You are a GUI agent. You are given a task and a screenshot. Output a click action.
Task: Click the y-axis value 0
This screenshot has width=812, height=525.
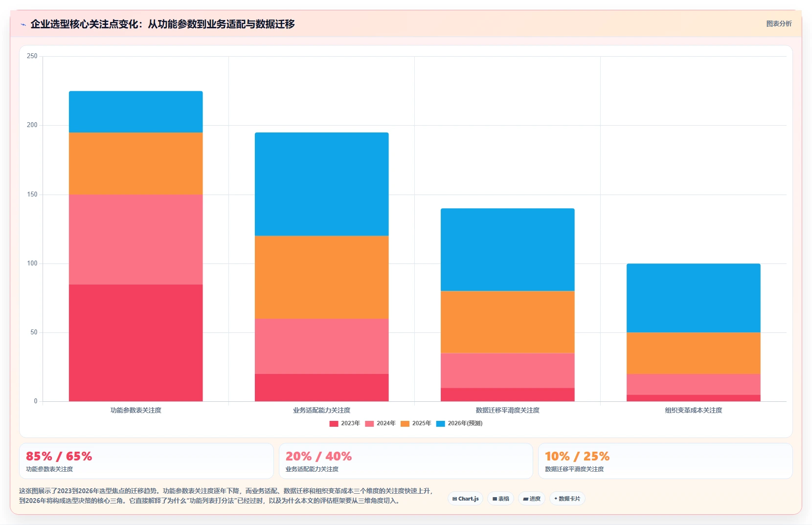point(36,401)
